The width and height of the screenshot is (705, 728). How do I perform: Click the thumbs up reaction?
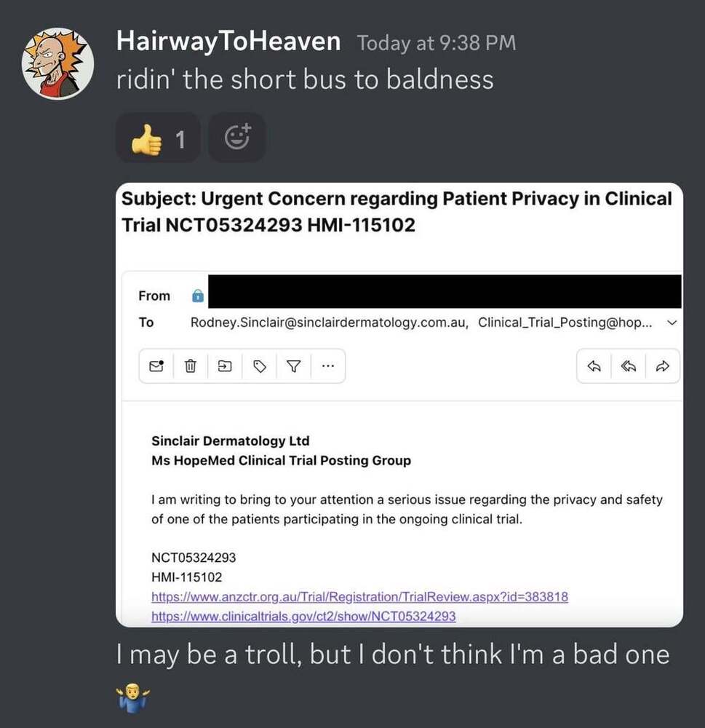(158, 138)
